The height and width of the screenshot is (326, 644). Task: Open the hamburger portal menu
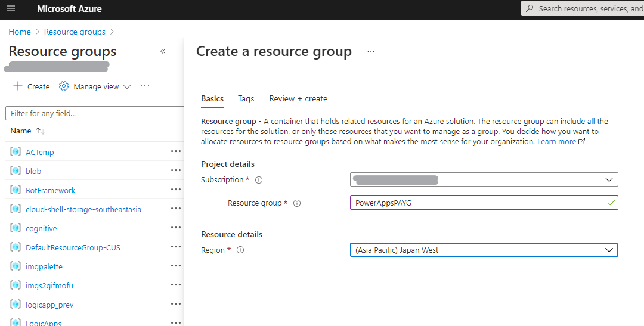tap(11, 8)
